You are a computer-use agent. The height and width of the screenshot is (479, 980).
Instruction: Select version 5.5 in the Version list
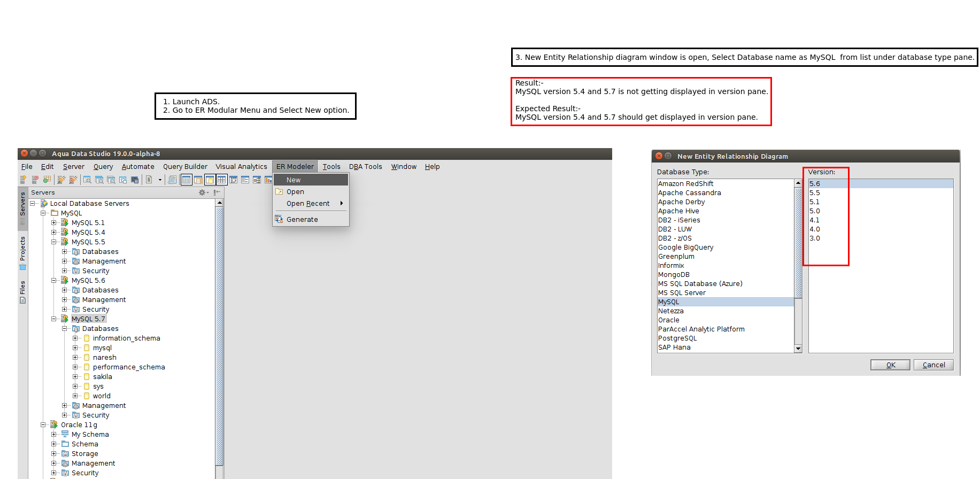881,193
